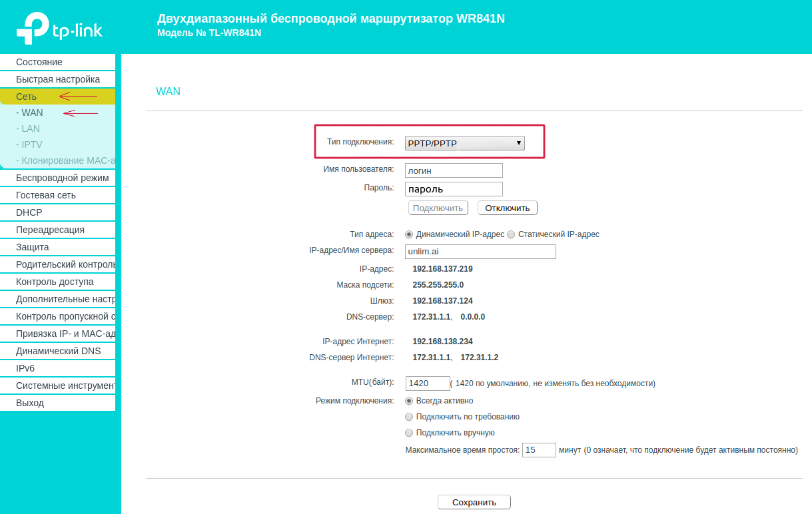Go to LAN submenu item
This screenshot has height=514, width=812.
coord(30,128)
